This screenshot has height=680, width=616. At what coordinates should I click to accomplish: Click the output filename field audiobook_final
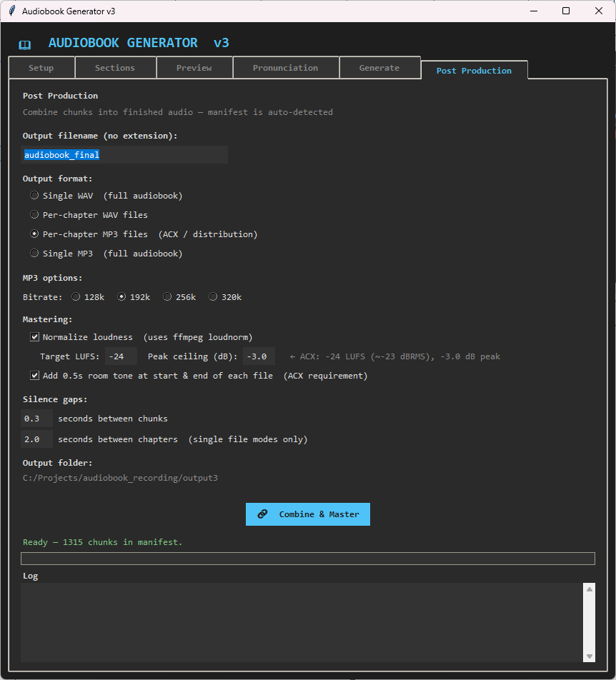point(124,155)
